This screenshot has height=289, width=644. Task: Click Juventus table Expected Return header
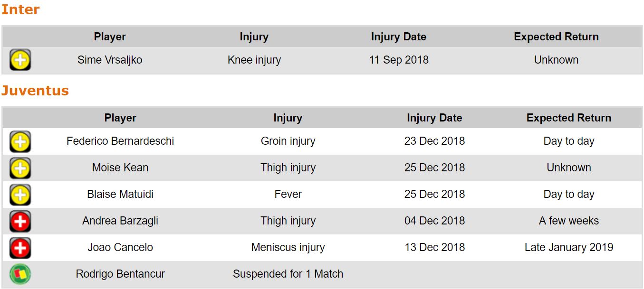click(569, 118)
